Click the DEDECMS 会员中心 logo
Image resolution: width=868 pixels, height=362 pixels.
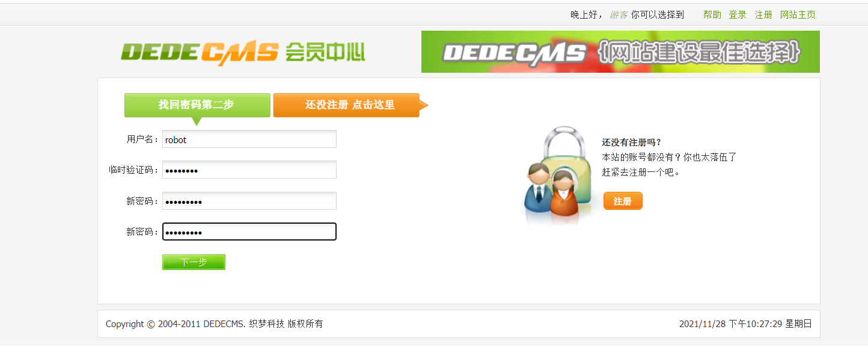[243, 53]
